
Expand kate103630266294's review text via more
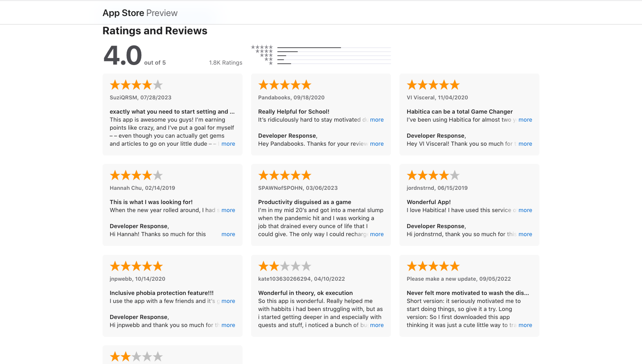pos(377,325)
